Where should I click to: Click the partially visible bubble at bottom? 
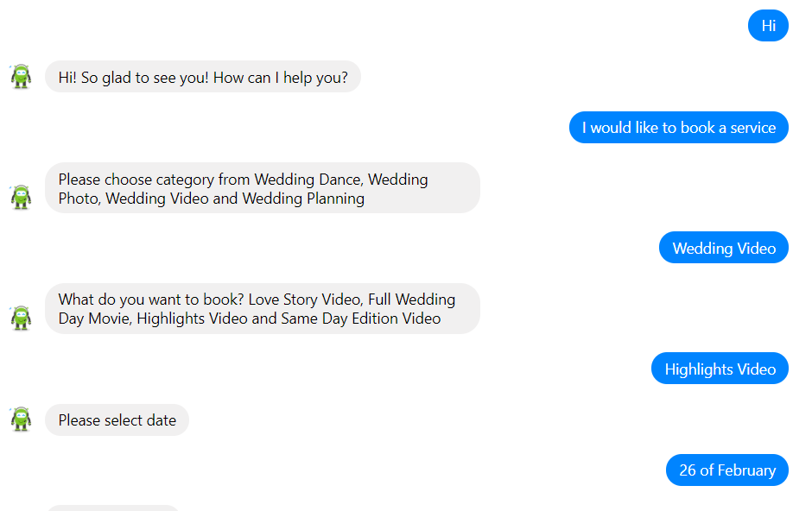point(113,508)
